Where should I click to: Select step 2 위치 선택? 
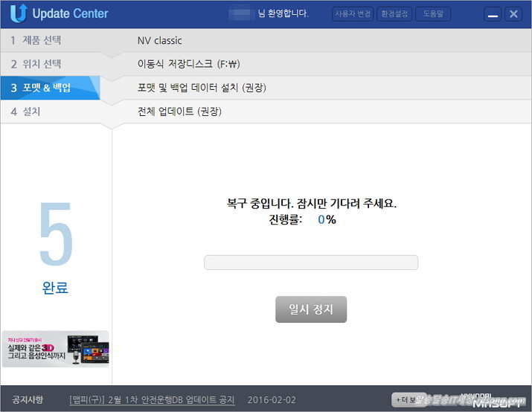[x=50, y=64]
